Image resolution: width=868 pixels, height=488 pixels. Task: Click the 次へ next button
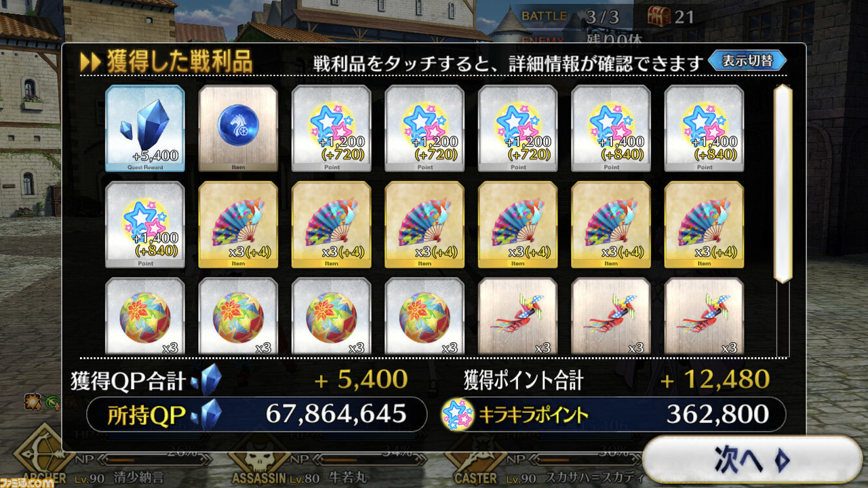(x=752, y=460)
